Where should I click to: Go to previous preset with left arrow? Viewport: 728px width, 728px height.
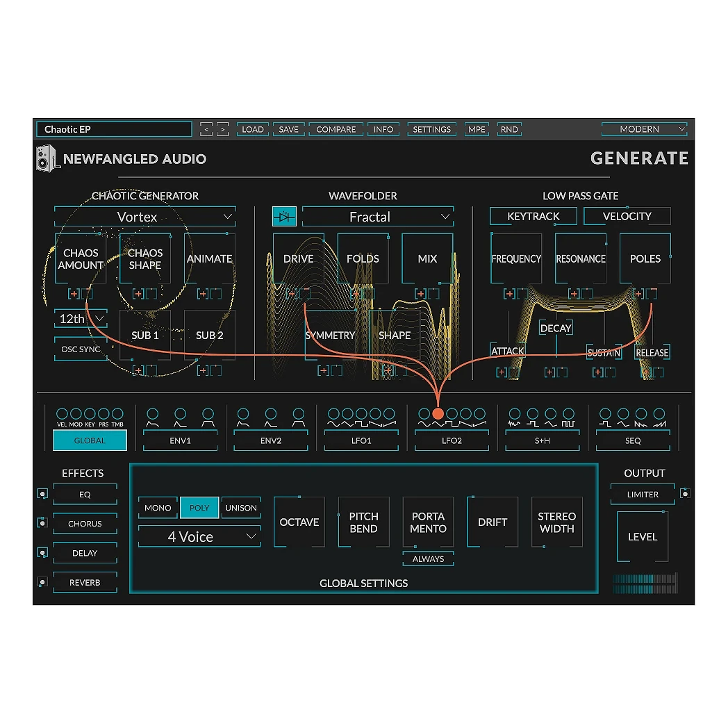(206, 129)
